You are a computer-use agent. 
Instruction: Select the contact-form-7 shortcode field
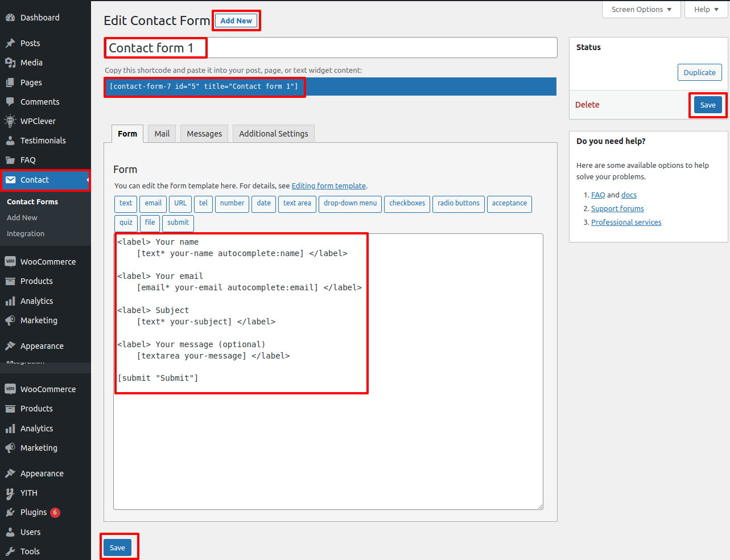(330, 87)
